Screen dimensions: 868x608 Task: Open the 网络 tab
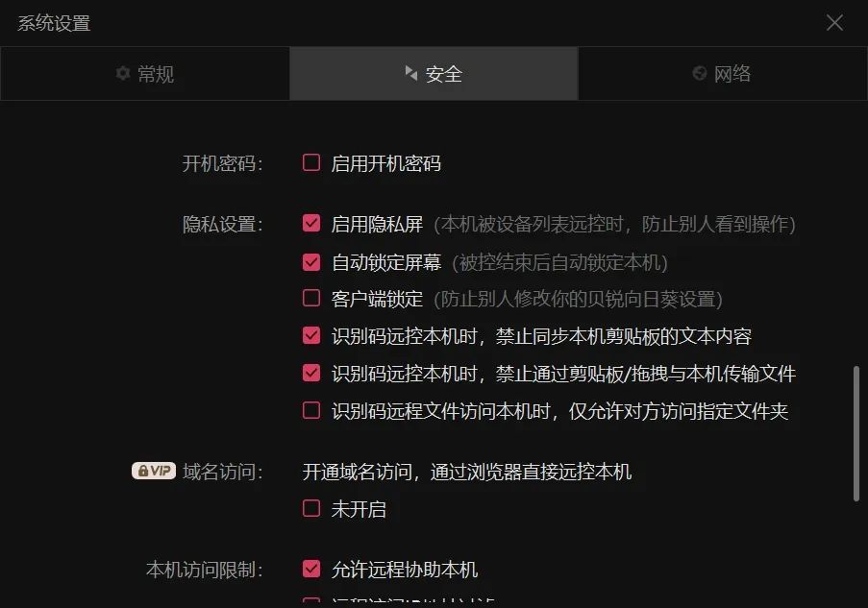[x=723, y=74]
